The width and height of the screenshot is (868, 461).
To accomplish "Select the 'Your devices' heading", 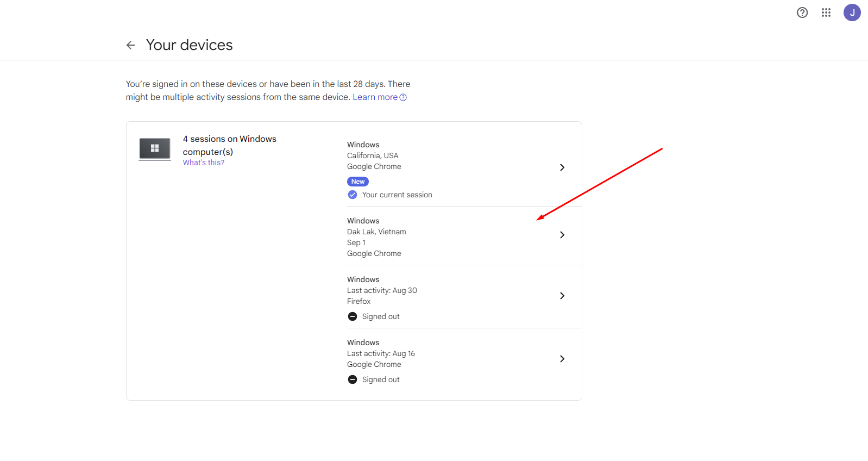I will click(x=190, y=45).
